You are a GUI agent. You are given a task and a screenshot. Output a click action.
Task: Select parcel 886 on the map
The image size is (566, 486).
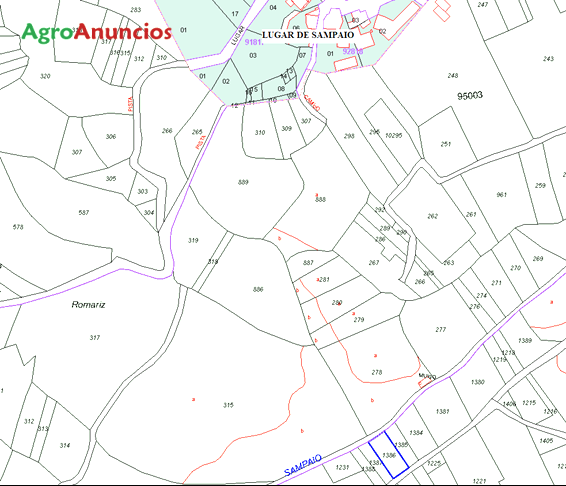[x=258, y=289]
